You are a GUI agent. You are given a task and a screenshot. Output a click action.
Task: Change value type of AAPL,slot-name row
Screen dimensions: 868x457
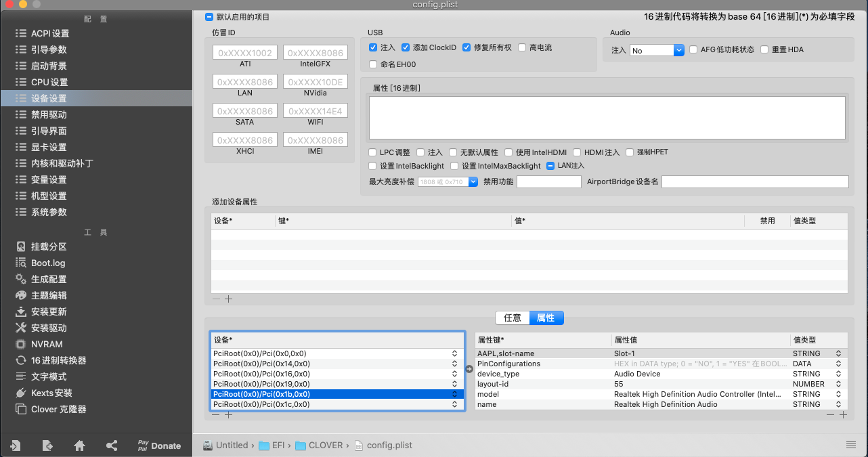click(838, 353)
